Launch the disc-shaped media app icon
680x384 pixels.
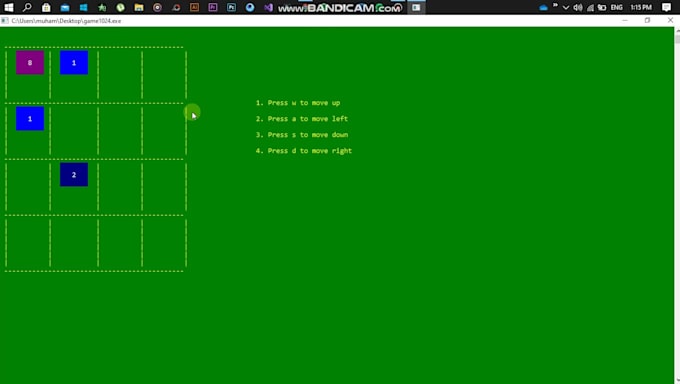click(157, 7)
